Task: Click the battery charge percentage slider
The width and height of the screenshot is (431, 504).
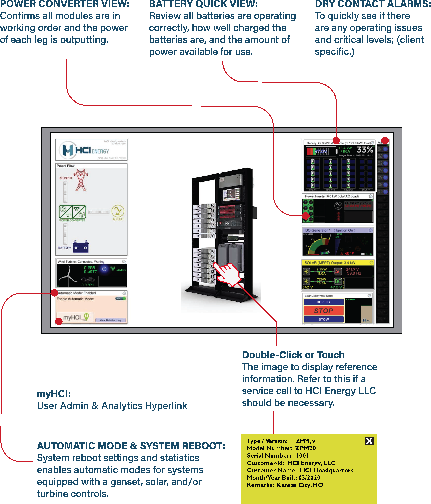Action: (314, 150)
